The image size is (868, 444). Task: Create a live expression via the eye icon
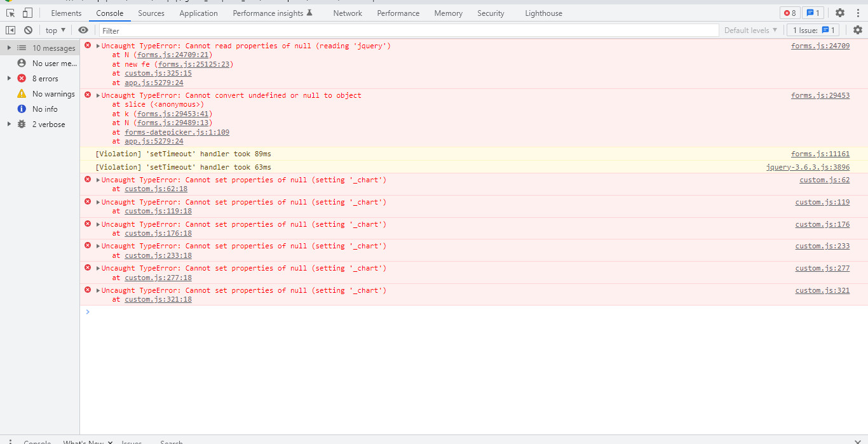[83, 30]
